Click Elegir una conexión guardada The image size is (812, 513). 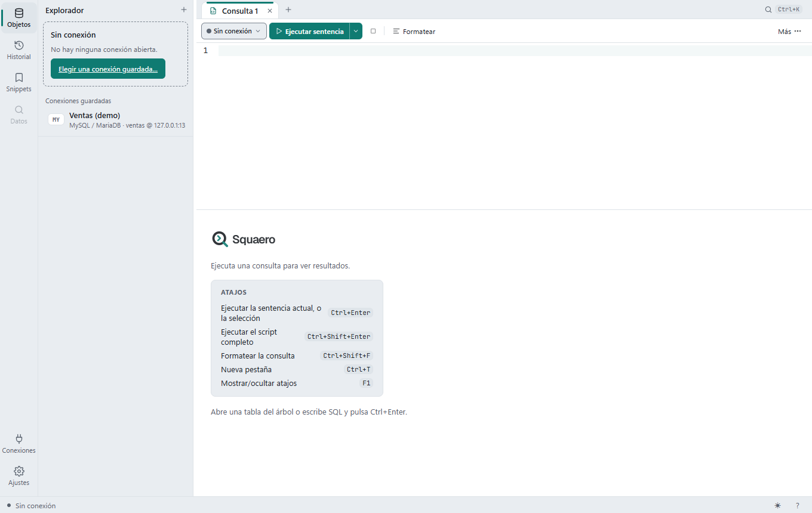108,69
